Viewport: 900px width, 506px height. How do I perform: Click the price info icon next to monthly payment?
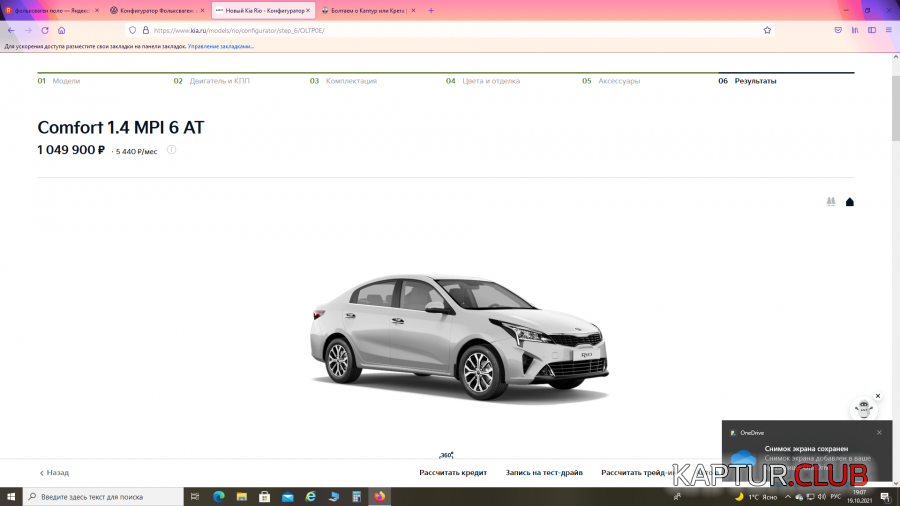click(172, 150)
